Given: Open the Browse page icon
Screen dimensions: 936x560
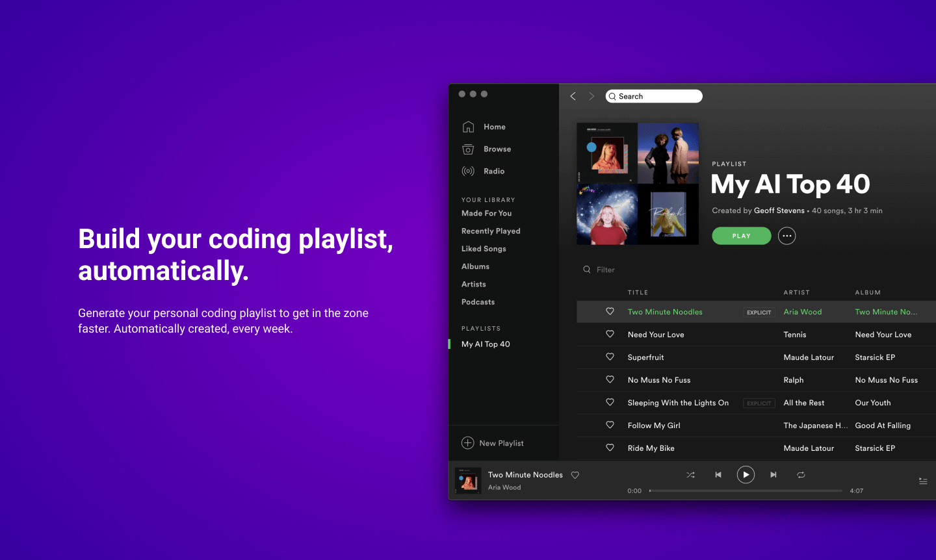Looking at the screenshot, I should (x=468, y=149).
